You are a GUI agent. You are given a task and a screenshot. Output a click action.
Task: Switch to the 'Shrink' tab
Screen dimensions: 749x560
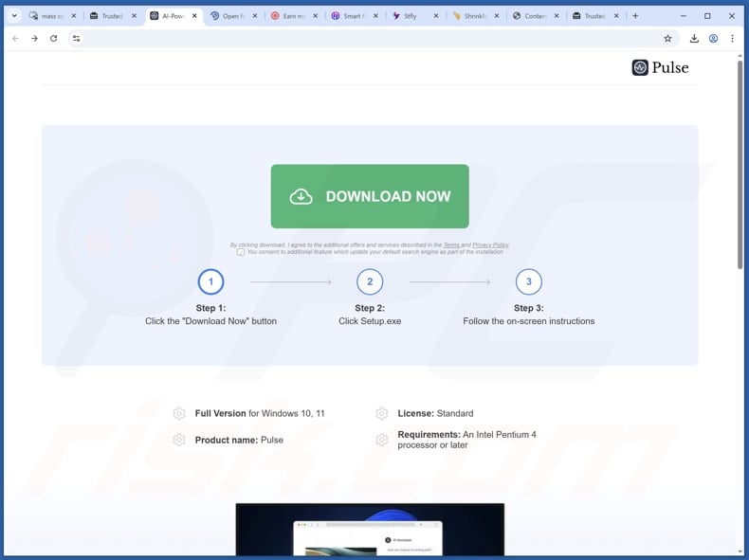(474, 16)
